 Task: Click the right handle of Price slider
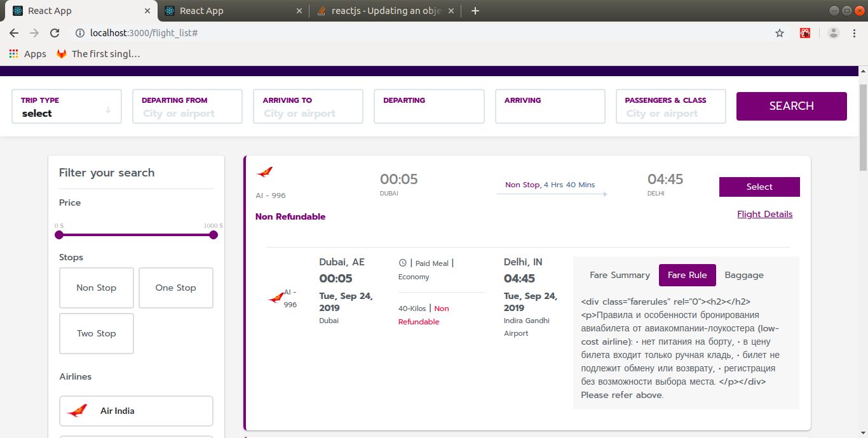point(214,235)
